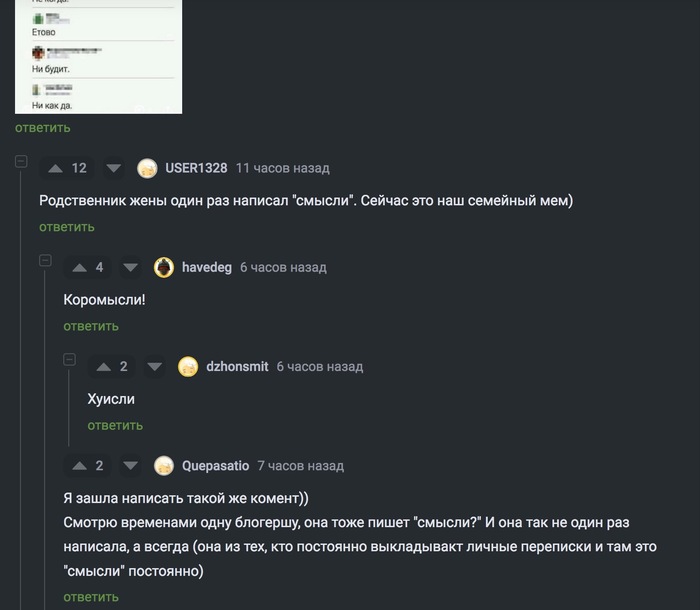Downvote havedeg's comment
This screenshot has height=610, width=700.
[130, 267]
